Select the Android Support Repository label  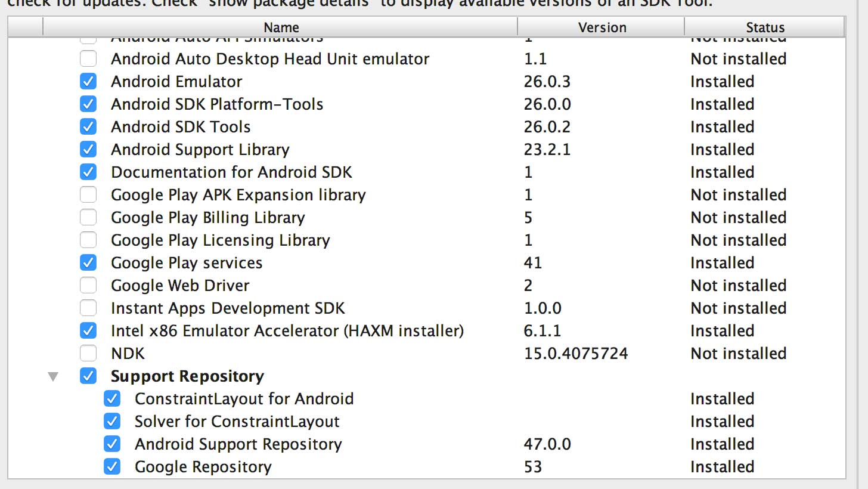coord(238,444)
